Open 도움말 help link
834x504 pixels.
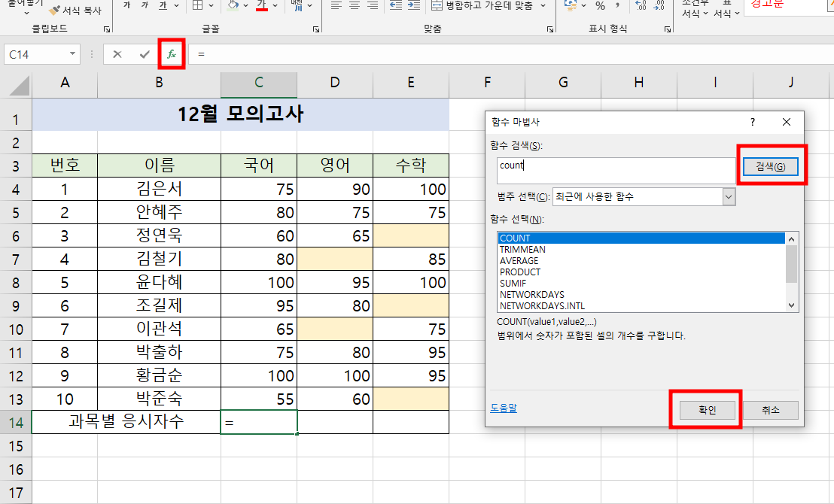[x=503, y=408]
